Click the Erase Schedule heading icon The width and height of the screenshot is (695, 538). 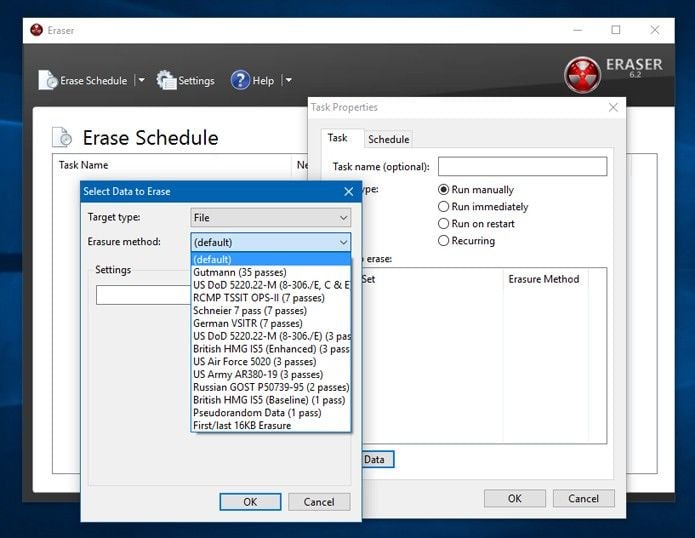62,137
